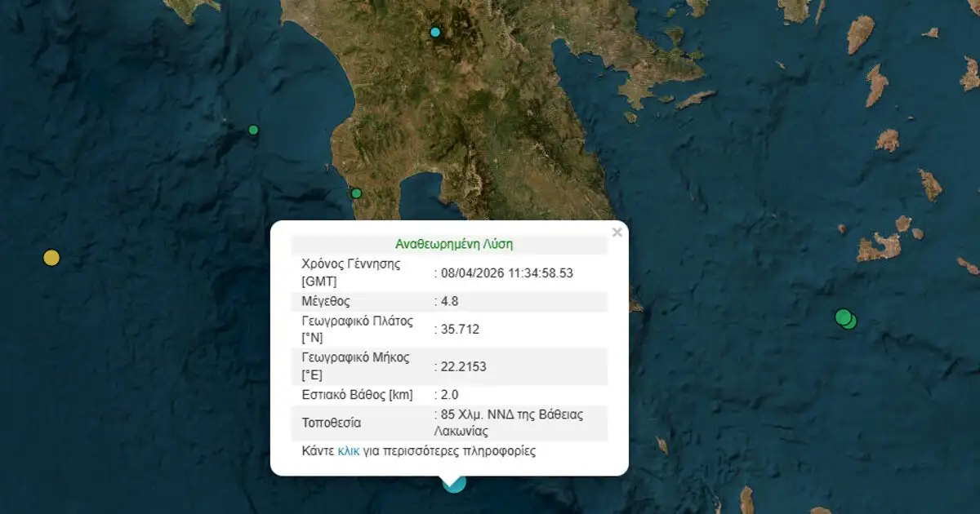Close the earthquake details popup

(x=617, y=231)
